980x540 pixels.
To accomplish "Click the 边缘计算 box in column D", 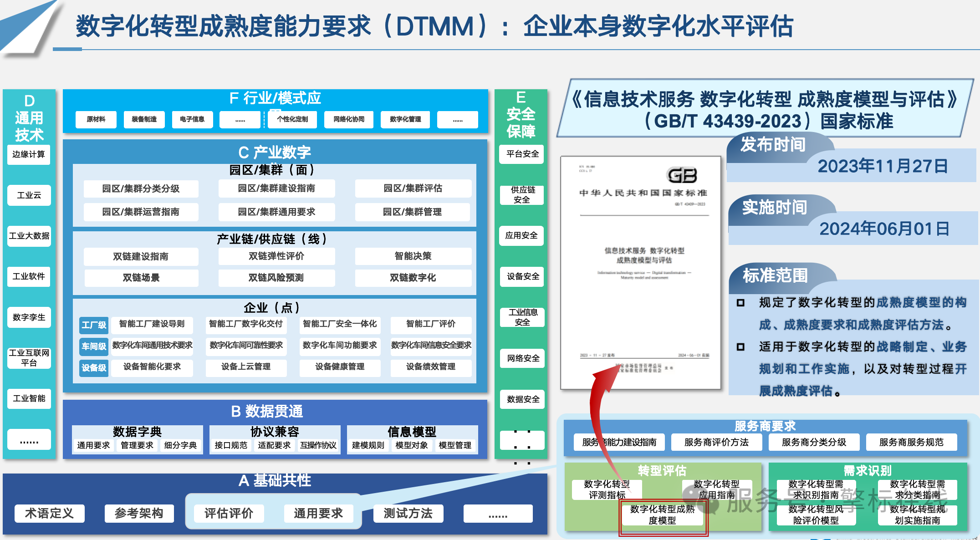I will coord(29,154).
